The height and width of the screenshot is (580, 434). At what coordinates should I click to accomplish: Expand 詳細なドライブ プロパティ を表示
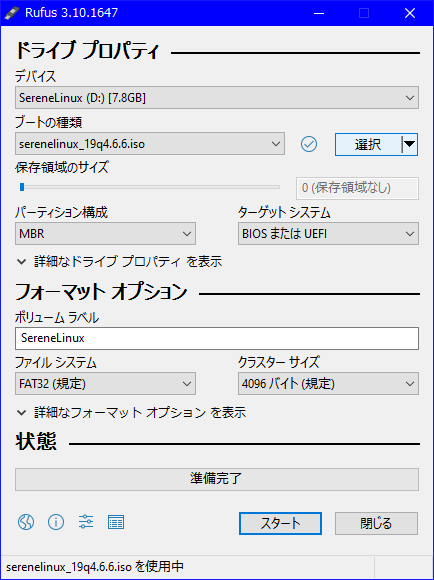[120, 262]
